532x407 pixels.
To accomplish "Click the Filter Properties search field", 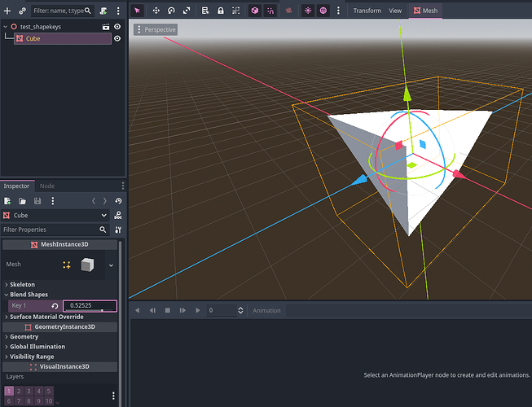I will pyautogui.click(x=55, y=230).
